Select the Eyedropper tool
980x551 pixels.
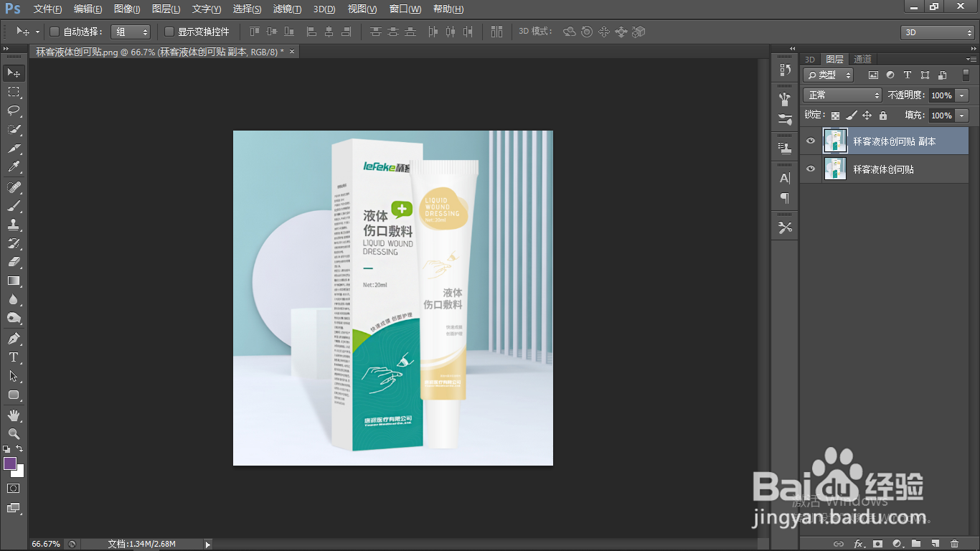coord(14,167)
